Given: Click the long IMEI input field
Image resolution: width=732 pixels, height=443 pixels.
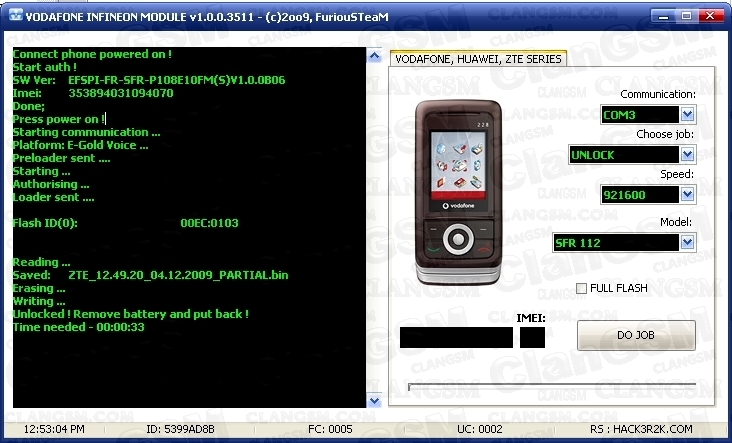Looking at the screenshot, I should [x=456, y=337].
